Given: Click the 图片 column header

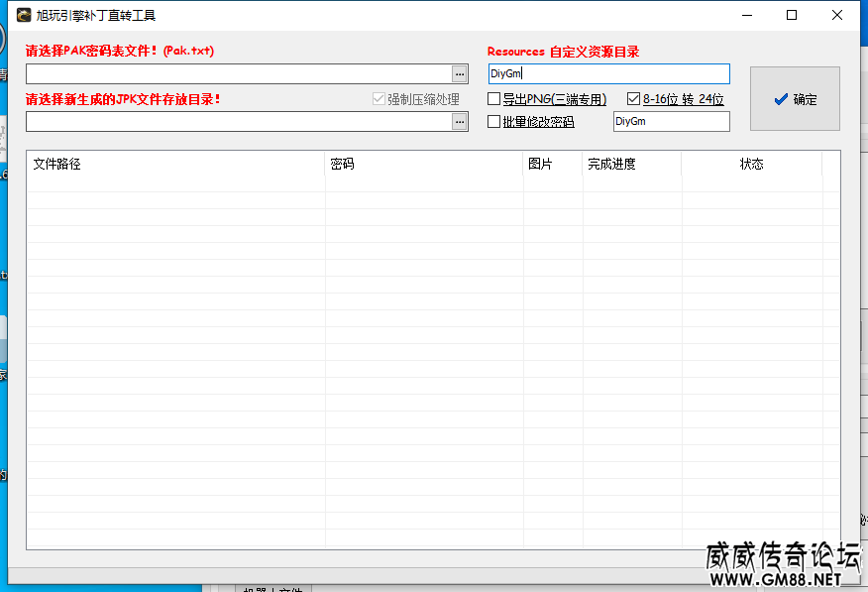Looking at the screenshot, I should (553, 165).
